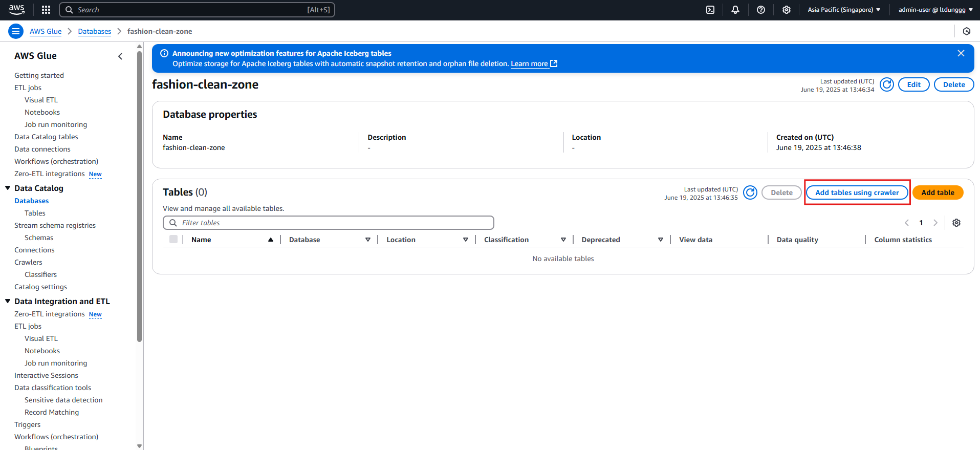Sort by the Location column arrow
Image resolution: width=980 pixels, height=450 pixels.
point(466,240)
